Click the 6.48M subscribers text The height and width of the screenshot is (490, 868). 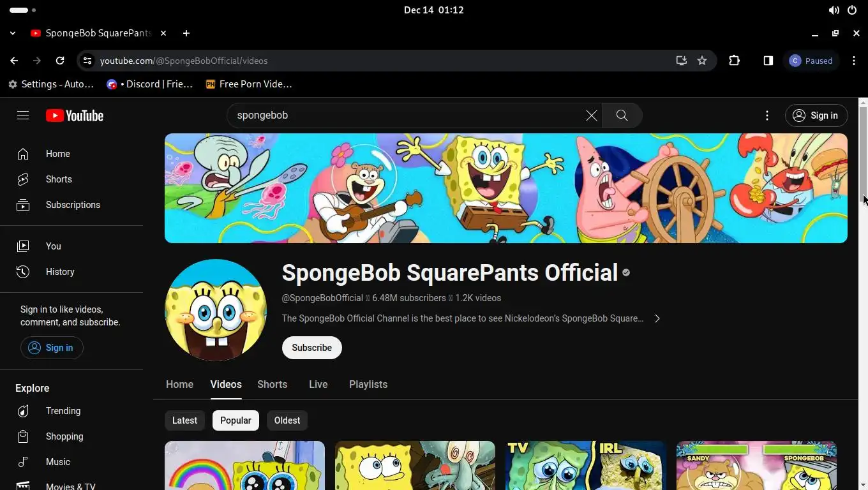click(409, 298)
